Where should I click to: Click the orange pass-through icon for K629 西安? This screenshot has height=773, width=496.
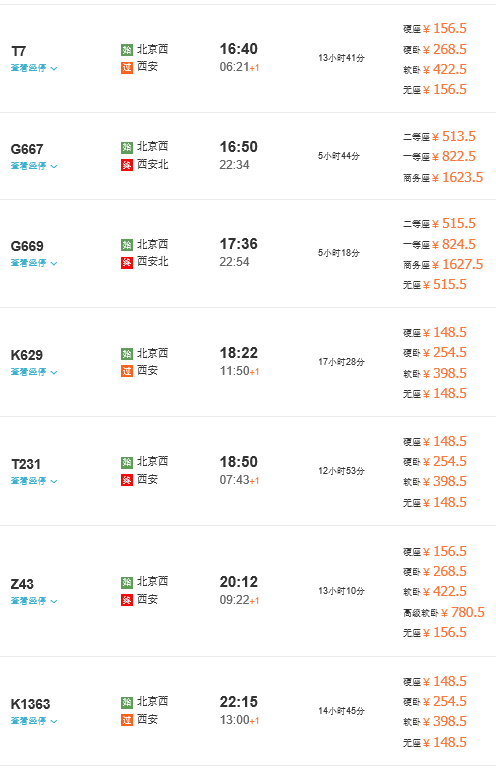[127, 371]
